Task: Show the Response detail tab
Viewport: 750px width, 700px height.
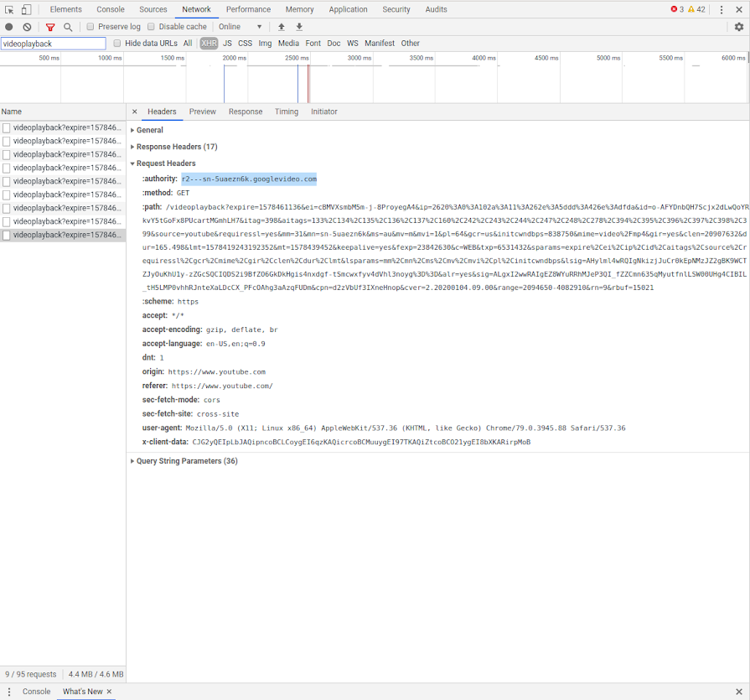Action: [246, 111]
